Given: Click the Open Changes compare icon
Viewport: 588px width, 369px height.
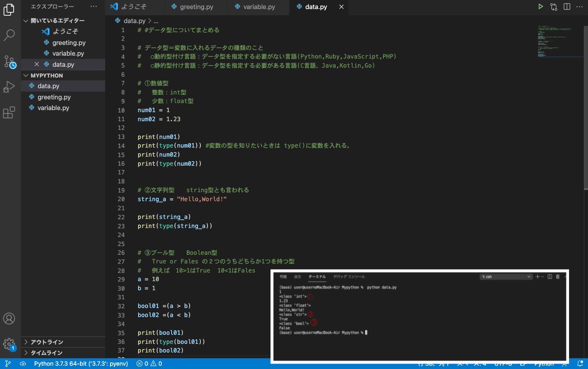Looking at the screenshot, I should (x=554, y=7).
